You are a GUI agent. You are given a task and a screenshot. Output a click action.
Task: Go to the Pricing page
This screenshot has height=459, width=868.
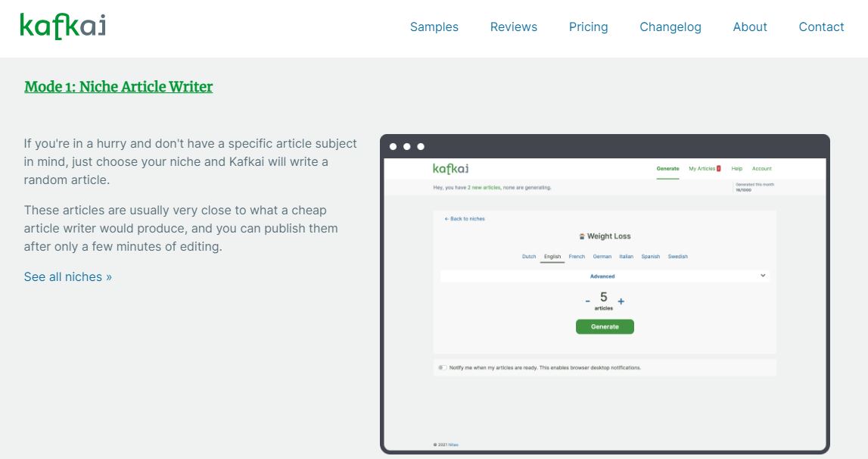pyautogui.click(x=589, y=27)
